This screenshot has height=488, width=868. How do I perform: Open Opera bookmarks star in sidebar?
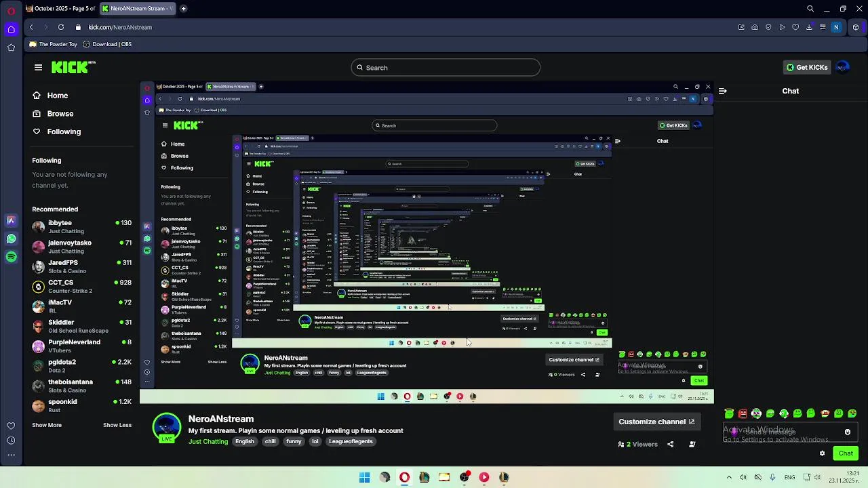coord(11,47)
